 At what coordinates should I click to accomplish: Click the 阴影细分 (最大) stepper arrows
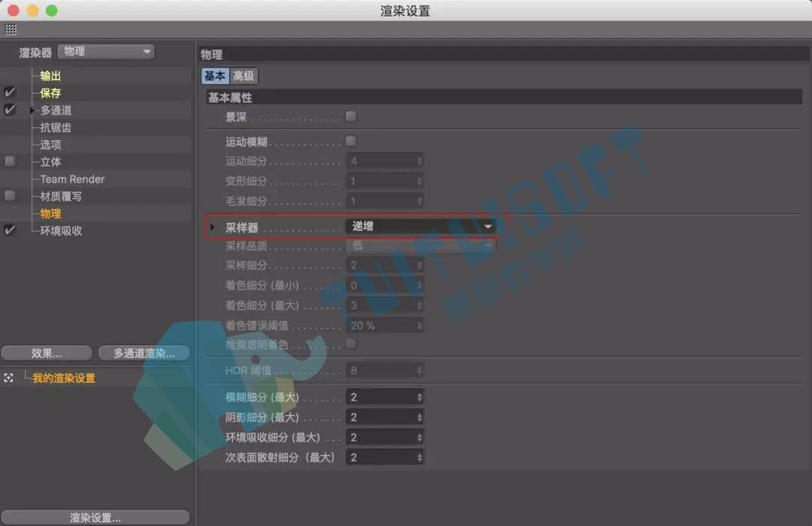point(420,417)
